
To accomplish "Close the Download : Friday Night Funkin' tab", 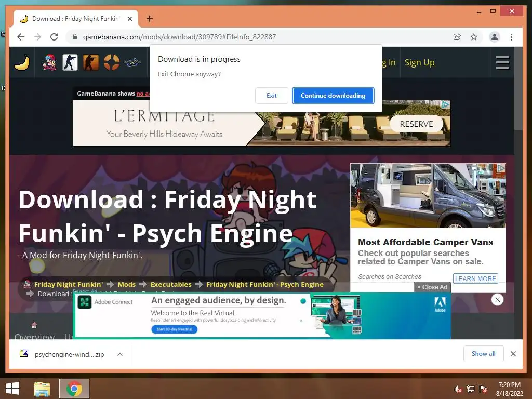I will click(x=129, y=19).
